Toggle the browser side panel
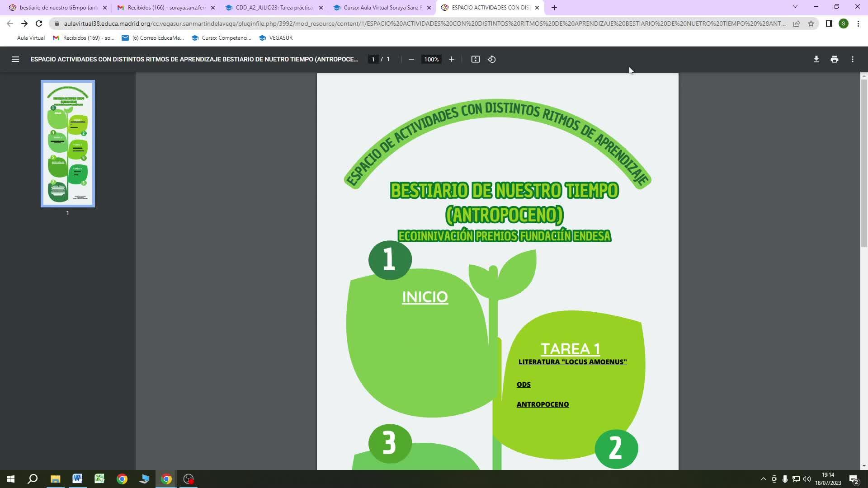The image size is (868, 488). [x=829, y=23]
